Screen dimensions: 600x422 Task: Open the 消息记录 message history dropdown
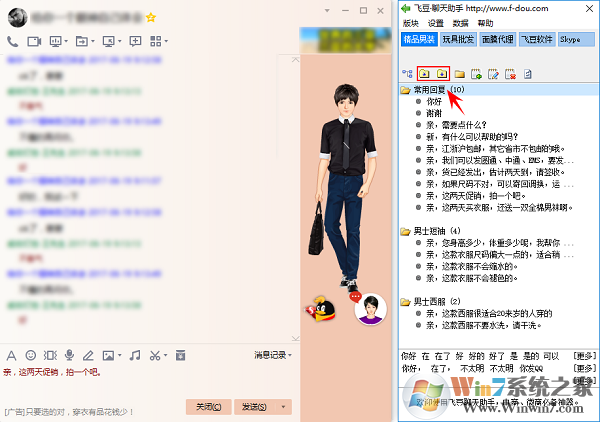pos(273,355)
